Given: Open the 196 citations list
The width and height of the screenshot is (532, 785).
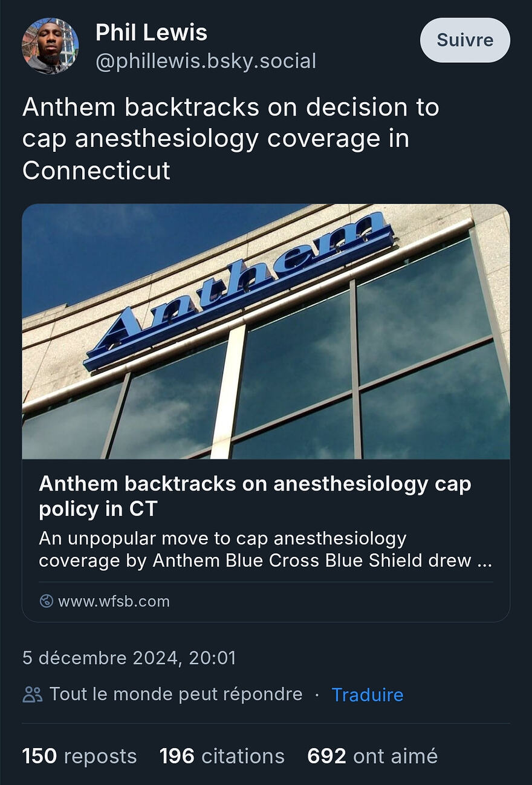Looking at the screenshot, I should [222, 756].
